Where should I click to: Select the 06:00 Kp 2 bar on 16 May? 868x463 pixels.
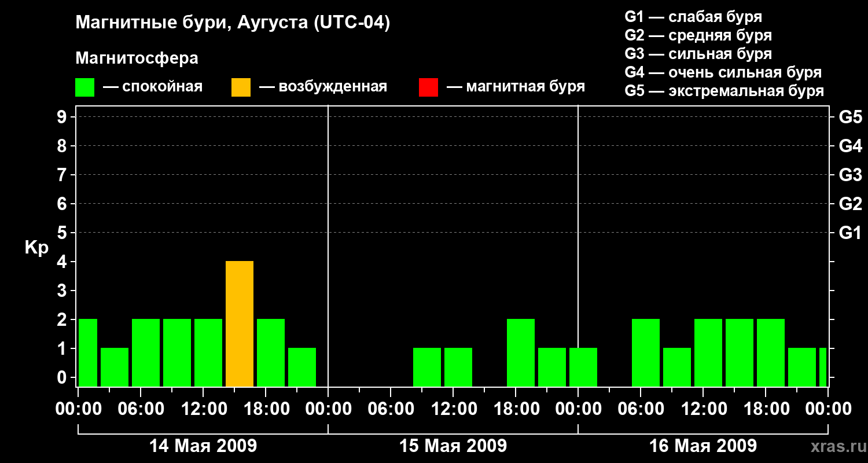646,352
